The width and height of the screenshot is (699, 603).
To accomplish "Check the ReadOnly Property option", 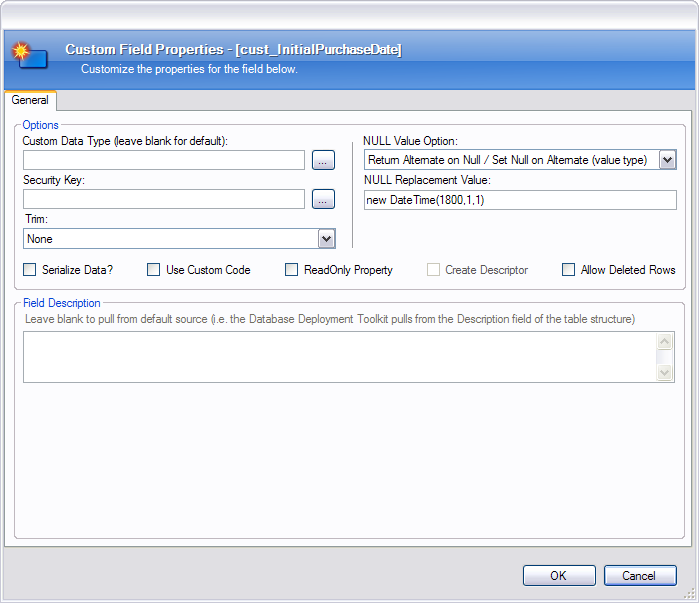I will coord(292,270).
